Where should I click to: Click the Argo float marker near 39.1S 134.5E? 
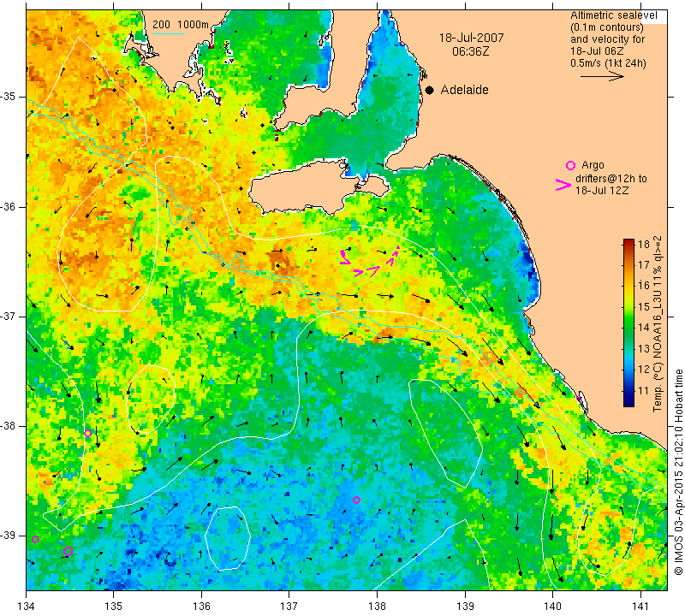coord(68,551)
